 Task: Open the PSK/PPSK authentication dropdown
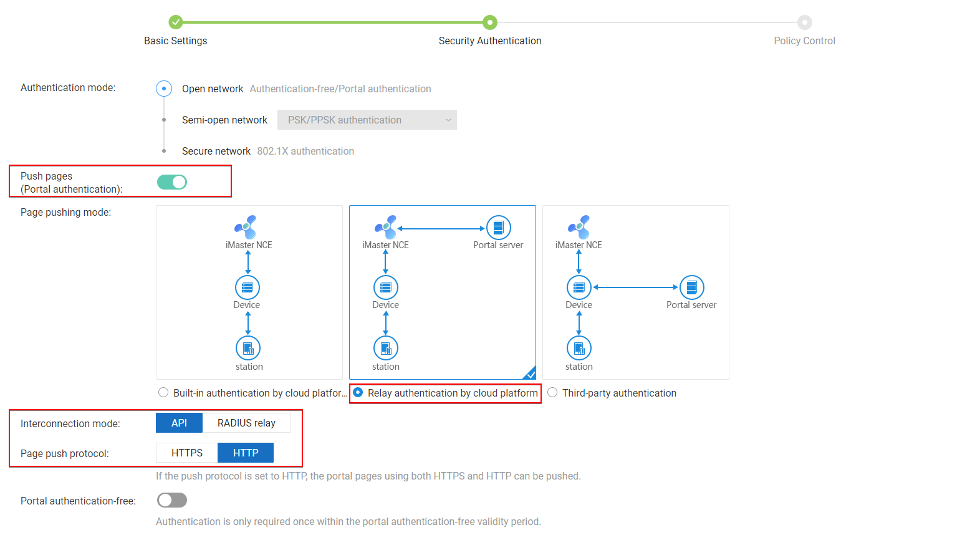coord(367,120)
